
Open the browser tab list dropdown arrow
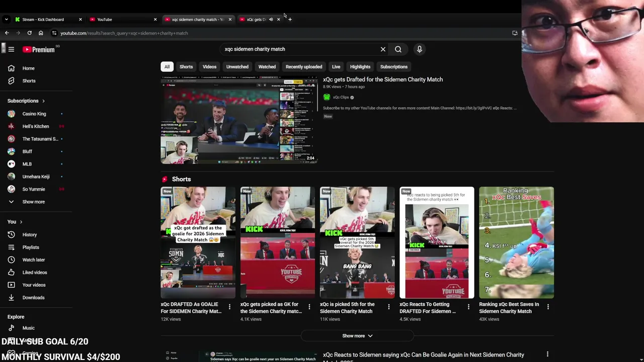point(6,20)
